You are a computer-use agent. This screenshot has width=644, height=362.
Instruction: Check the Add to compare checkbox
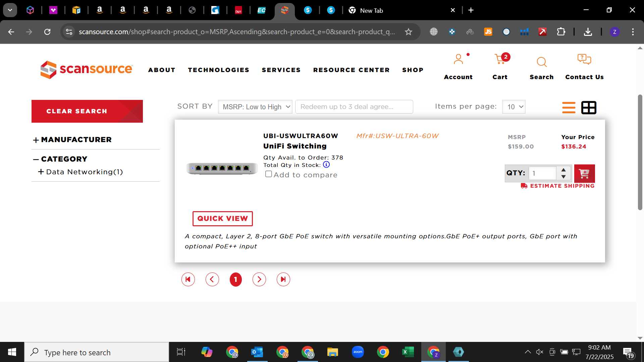(x=268, y=174)
